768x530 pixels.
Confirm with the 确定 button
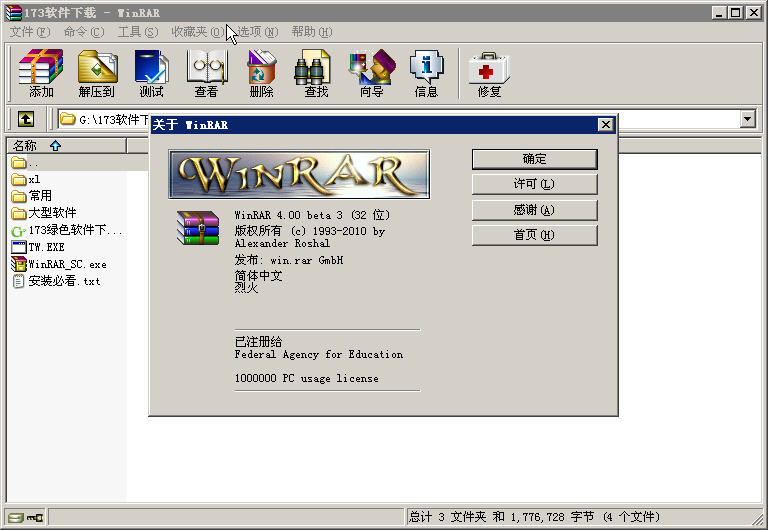(x=534, y=159)
